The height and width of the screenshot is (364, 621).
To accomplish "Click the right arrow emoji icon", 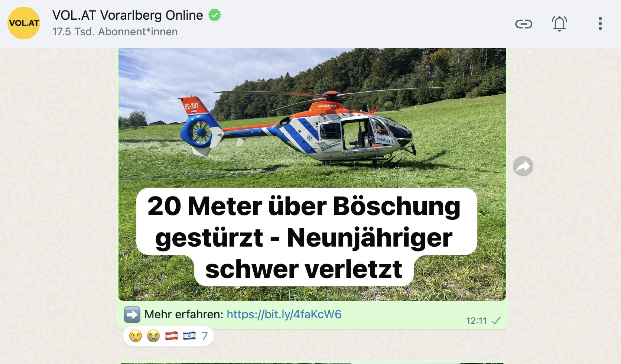I will (x=132, y=315).
